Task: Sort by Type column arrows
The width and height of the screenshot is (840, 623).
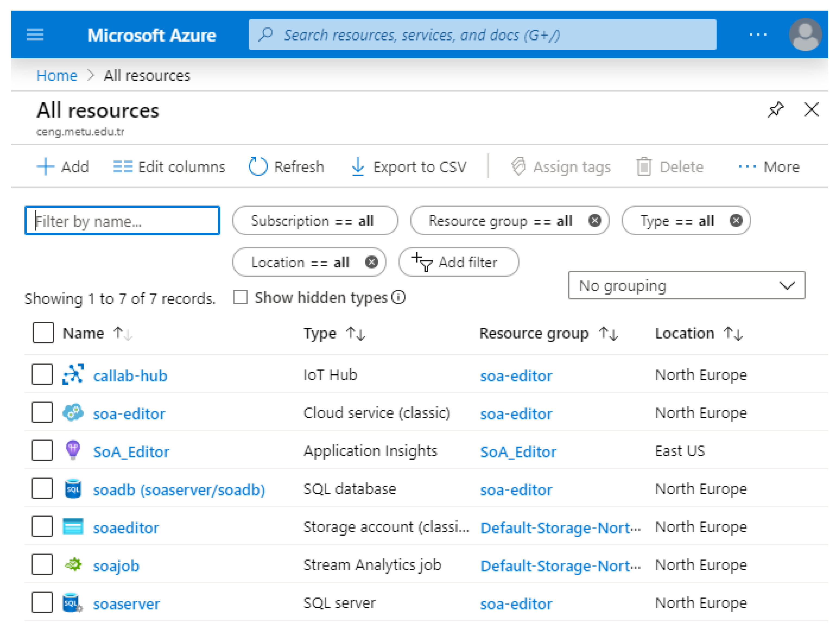Action: (x=356, y=333)
